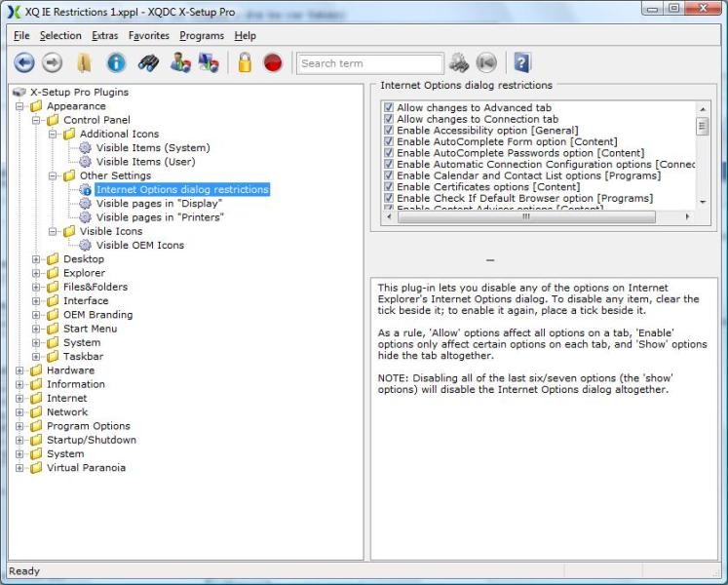Collapse the Other Settings node
728x585 pixels.
pyautogui.click(x=53, y=176)
